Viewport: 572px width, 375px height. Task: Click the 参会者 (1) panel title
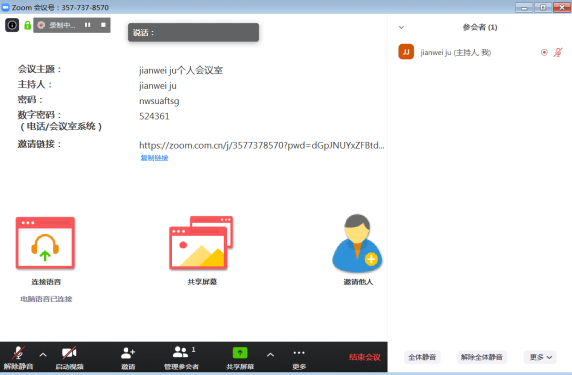tap(480, 27)
